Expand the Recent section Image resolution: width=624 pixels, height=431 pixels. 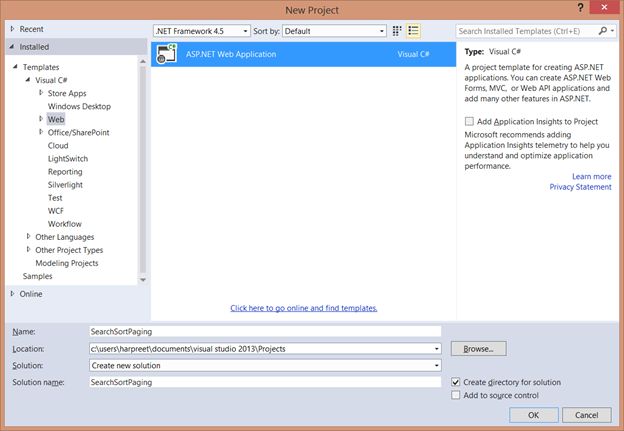[x=12, y=29]
